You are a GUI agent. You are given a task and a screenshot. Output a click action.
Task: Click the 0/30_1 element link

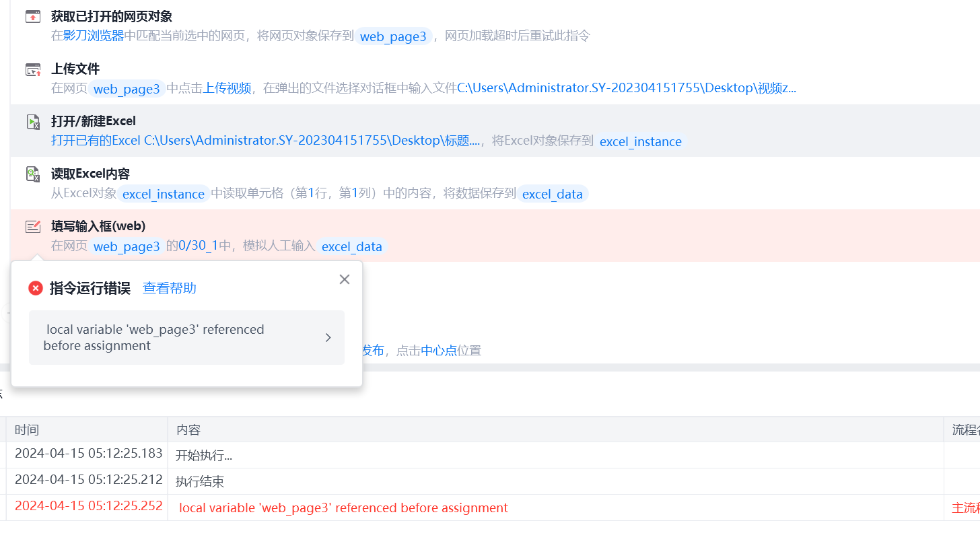(x=198, y=246)
